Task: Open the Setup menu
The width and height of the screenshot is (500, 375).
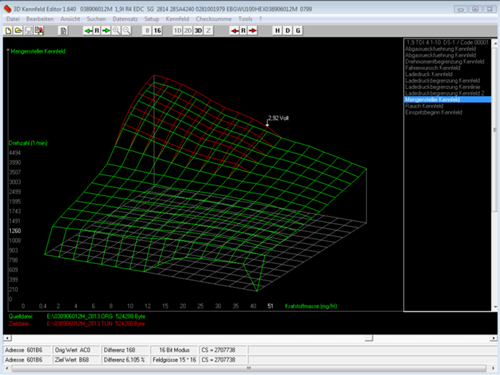Action: 151,19
